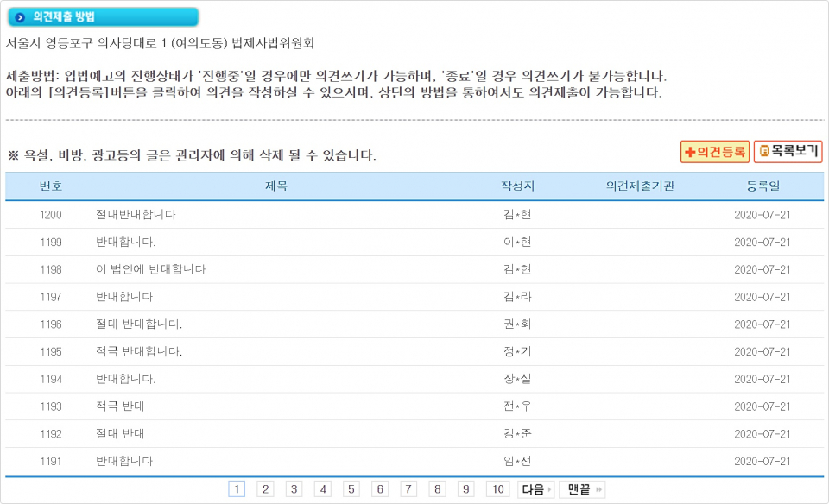Viewport: 829px width, 504px height.
Task: Jump to page 5 of comments
Action: coord(351,489)
